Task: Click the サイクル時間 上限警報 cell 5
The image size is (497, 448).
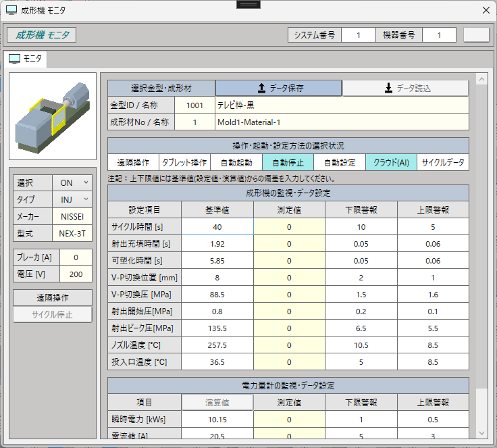Action: pos(433,227)
